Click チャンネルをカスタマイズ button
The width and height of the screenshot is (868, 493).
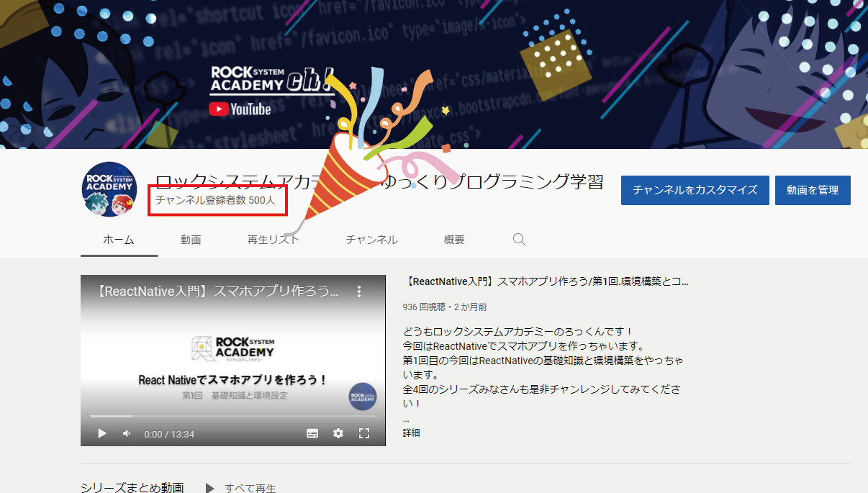point(695,190)
